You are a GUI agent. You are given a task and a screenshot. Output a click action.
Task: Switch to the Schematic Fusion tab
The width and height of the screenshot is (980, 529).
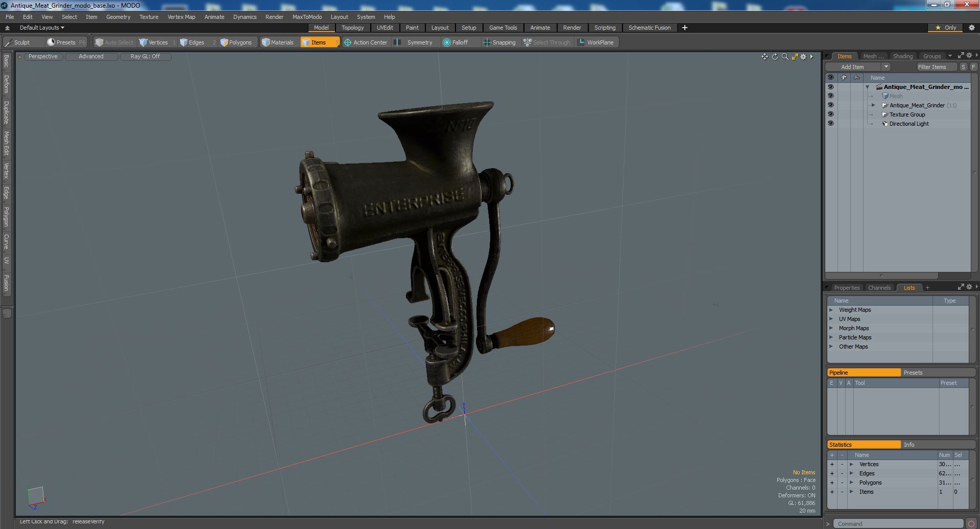pyautogui.click(x=649, y=28)
